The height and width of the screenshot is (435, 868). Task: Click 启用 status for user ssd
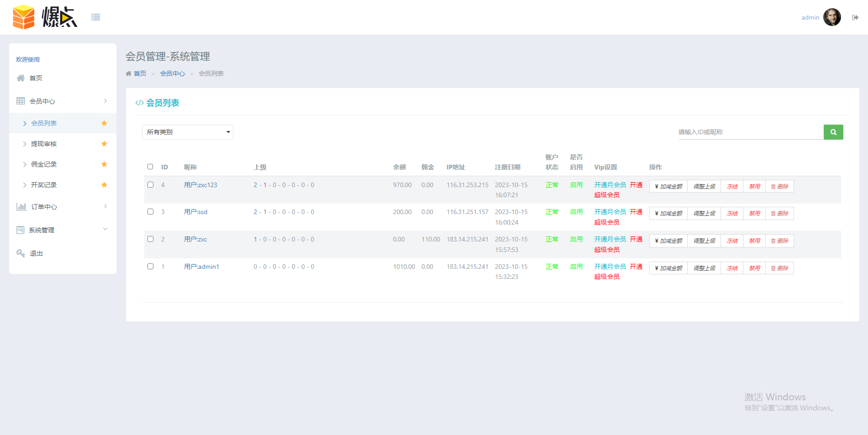(x=576, y=212)
